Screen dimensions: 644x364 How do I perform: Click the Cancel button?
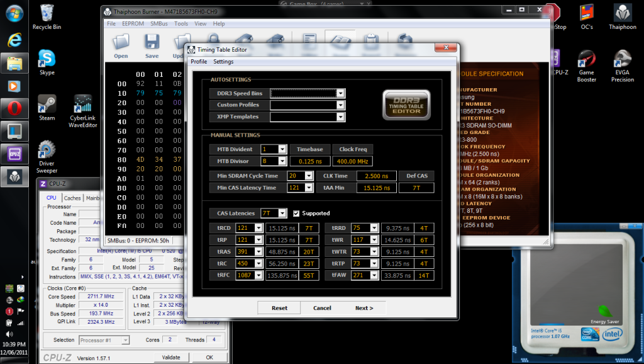(x=322, y=308)
